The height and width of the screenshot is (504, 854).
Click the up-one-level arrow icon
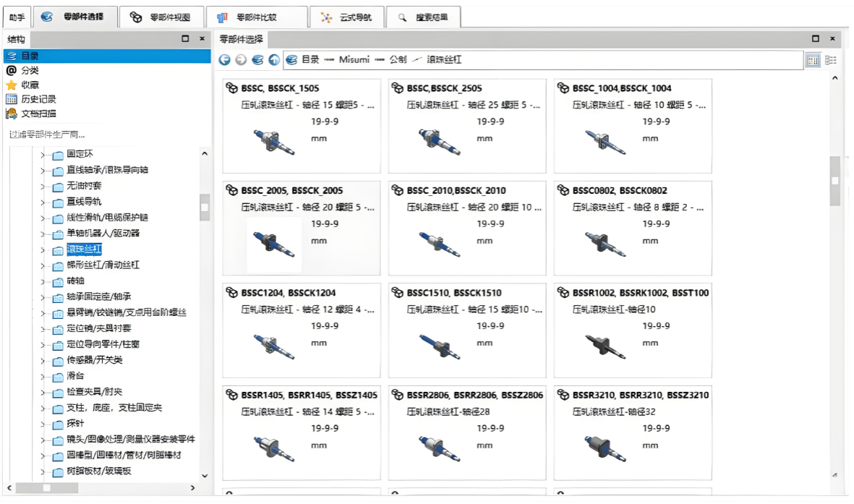pyautogui.click(x=274, y=60)
